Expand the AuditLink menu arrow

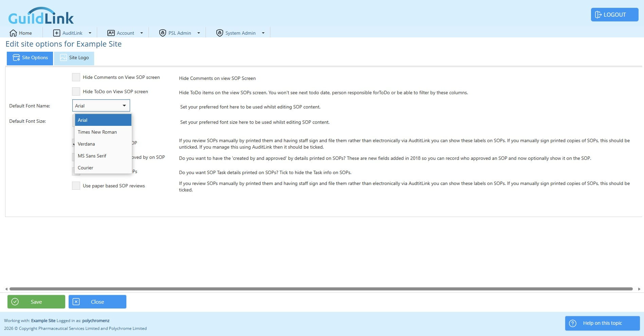pos(90,33)
